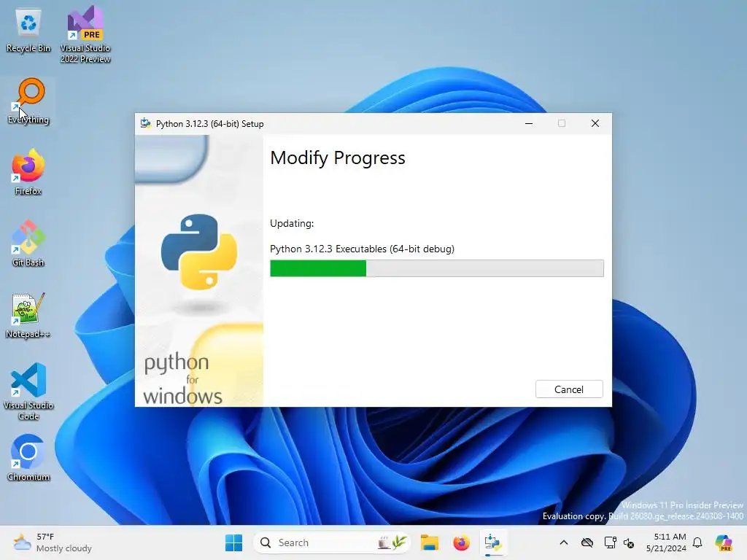
Task: Open the network tray icon
Action: (x=610, y=542)
